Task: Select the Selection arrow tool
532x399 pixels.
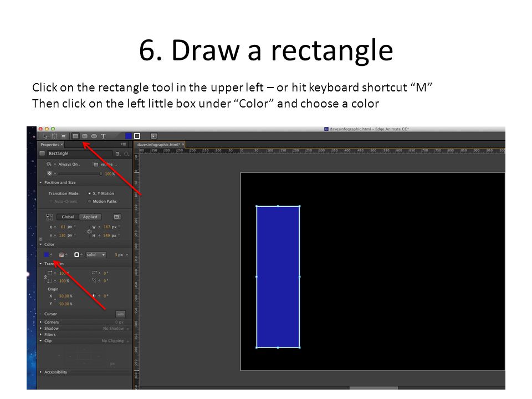Action: (45, 136)
